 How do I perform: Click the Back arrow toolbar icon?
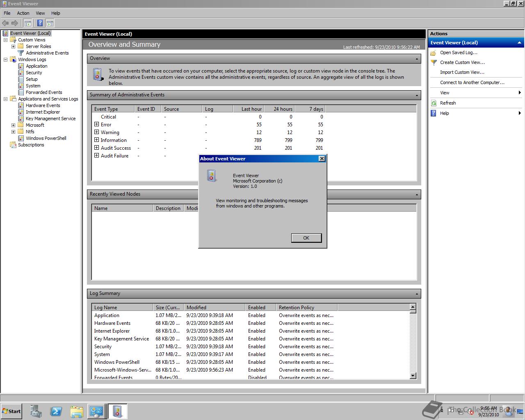pyautogui.click(x=5, y=23)
